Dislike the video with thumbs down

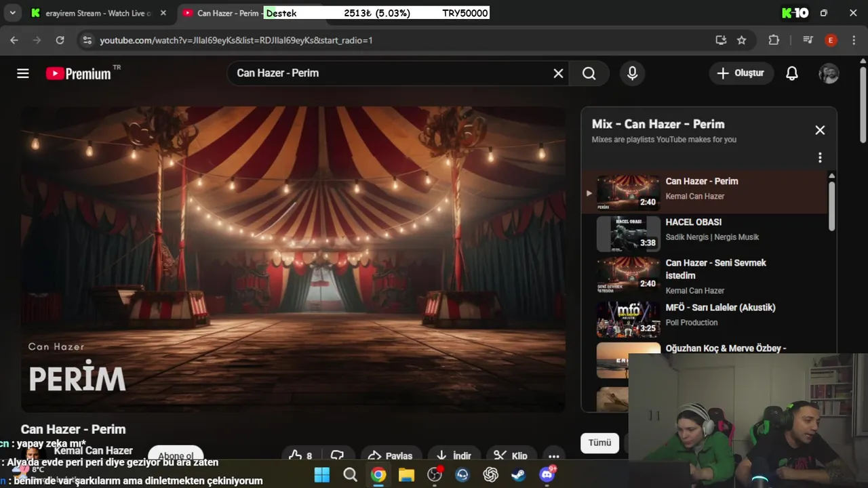pos(337,455)
